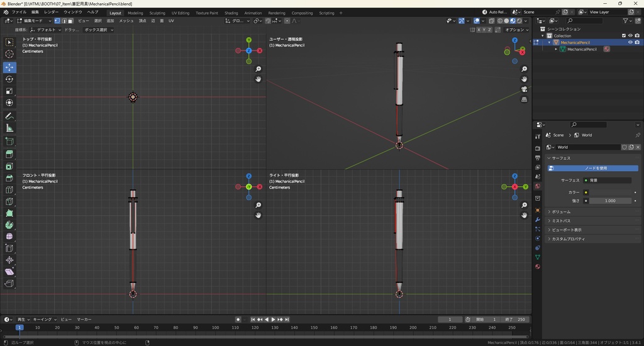Screen dimensions: 644x346
Task: Pick the Poly Build tool
Action: 9,213
